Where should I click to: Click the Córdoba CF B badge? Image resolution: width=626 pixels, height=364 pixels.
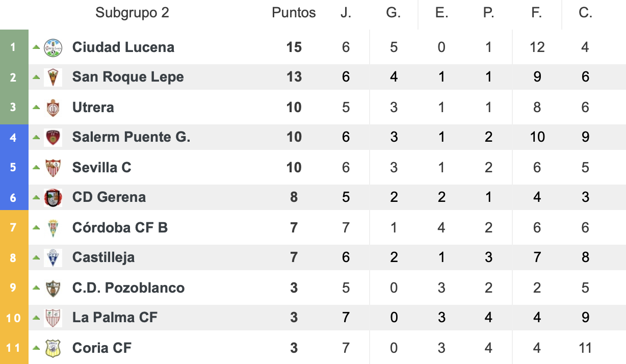[53, 228]
